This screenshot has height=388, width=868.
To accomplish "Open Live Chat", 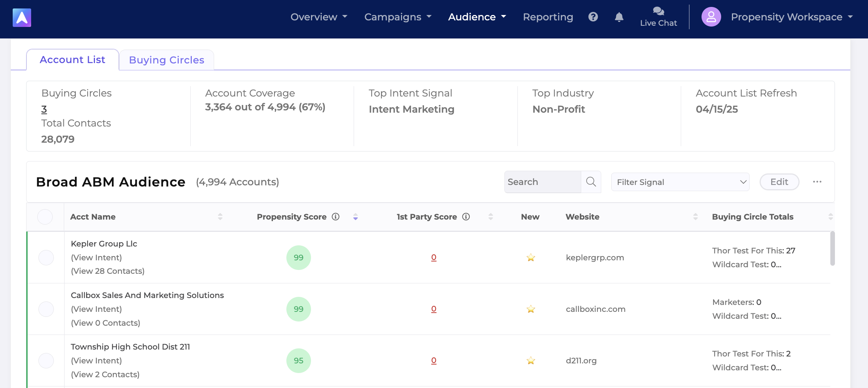I will pos(658,17).
